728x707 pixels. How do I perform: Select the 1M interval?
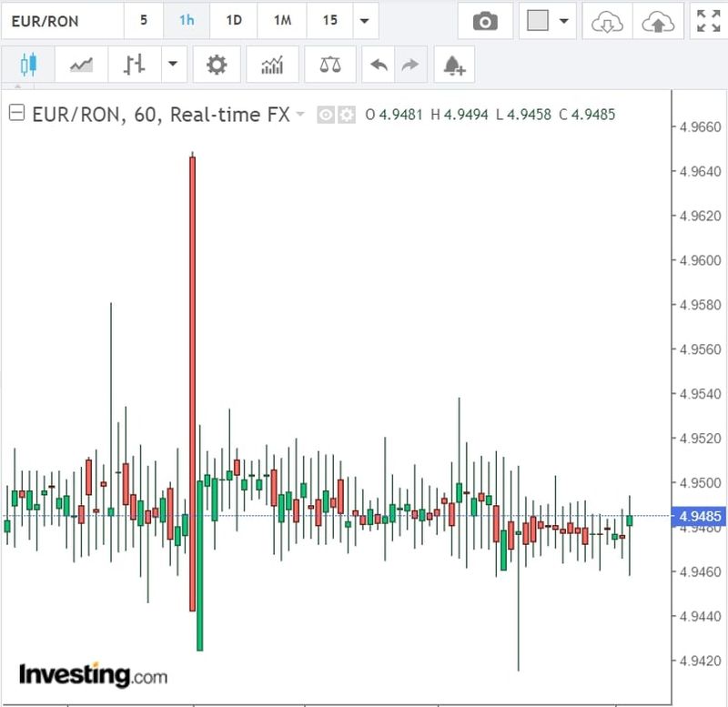click(x=282, y=20)
